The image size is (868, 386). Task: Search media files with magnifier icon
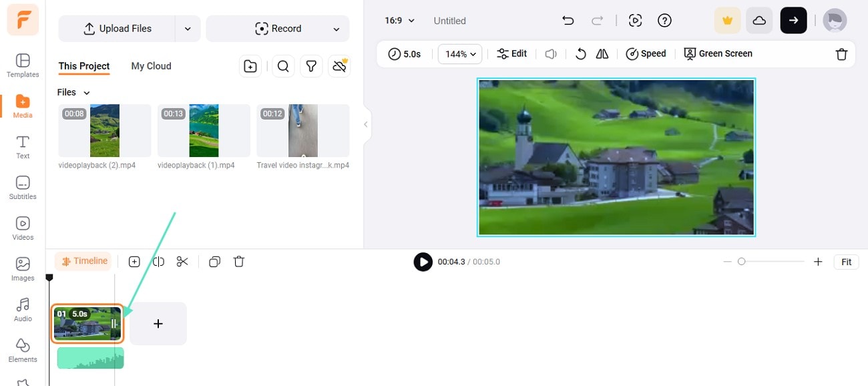pos(283,66)
